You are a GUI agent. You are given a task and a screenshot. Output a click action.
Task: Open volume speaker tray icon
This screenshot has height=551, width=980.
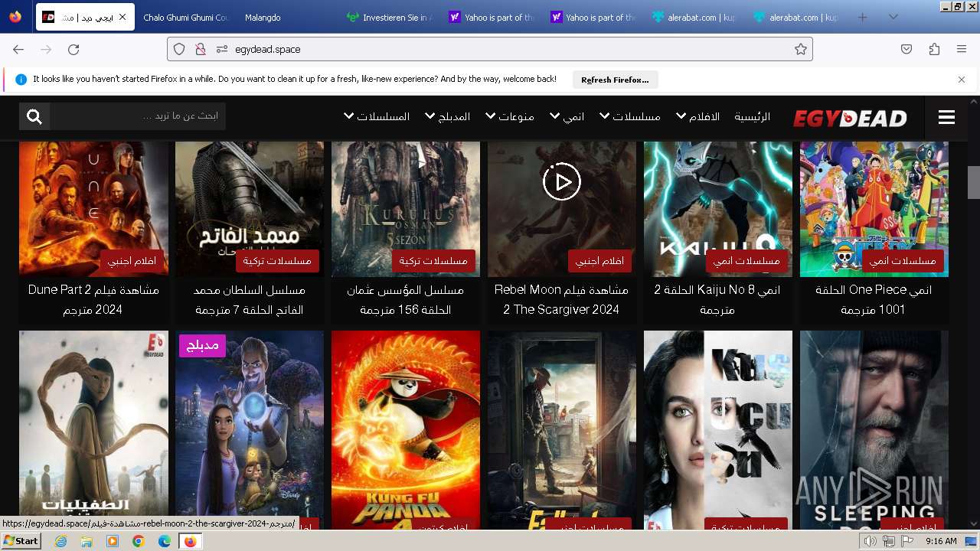[x=870, y=541]
